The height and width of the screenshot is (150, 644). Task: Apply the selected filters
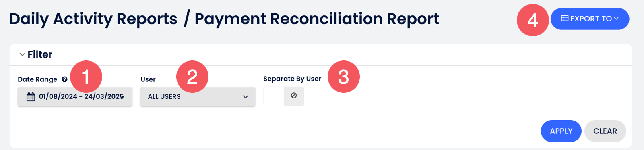click(561, 131)
